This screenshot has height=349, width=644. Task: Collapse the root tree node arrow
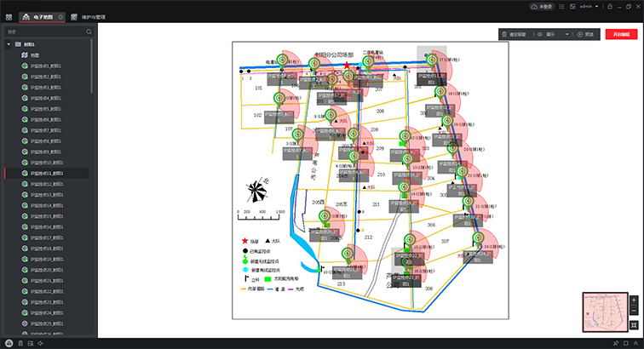pos(9,44)
